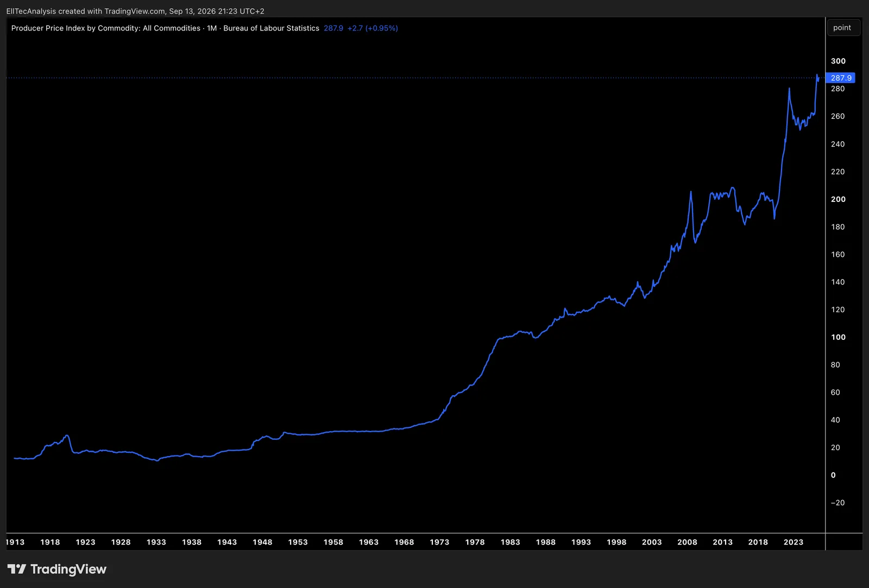The width and height of the screenshot is (869, 588).
Task: Select the 120 price axis label
Action: pos(838,309)
